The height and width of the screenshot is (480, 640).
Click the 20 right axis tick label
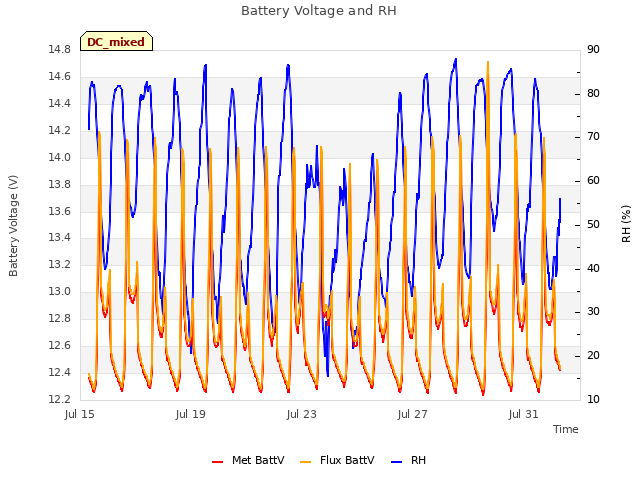pos(593,356)
